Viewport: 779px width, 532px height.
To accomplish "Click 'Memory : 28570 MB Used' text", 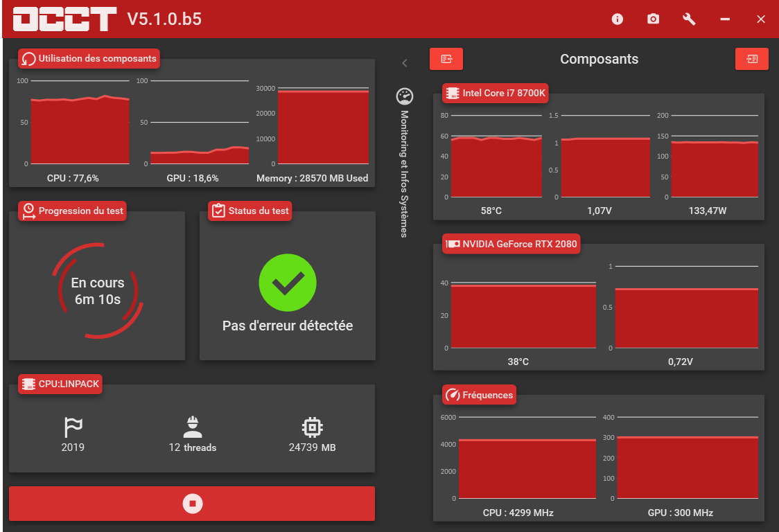I will [x=312, y=178].
